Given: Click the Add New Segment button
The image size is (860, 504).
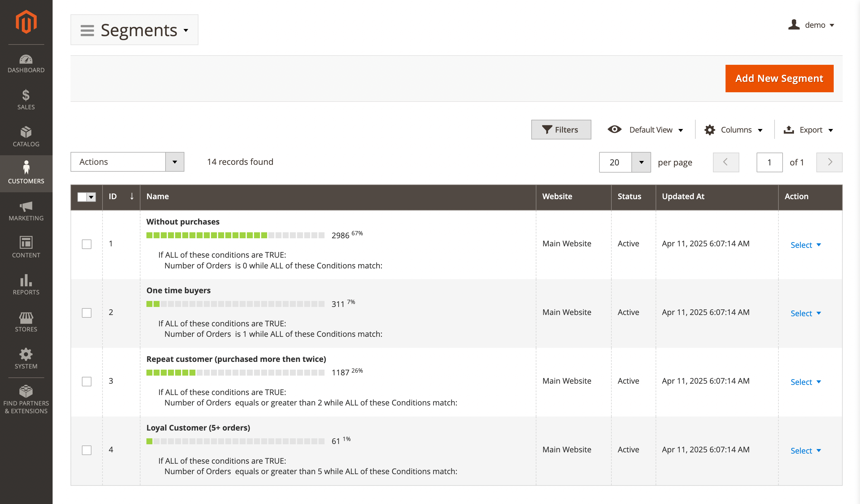Looking at the screenshot, I should click(779, 78).
